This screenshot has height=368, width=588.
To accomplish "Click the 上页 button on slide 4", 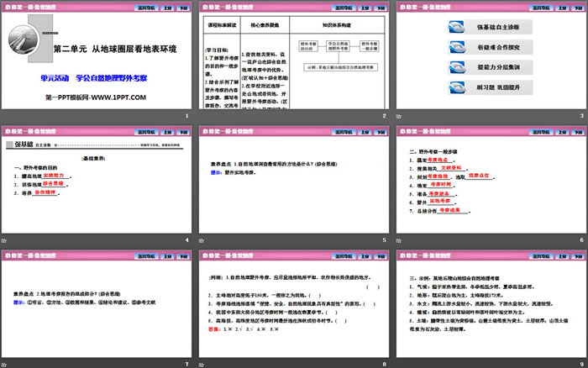I will tap(167, 132).
